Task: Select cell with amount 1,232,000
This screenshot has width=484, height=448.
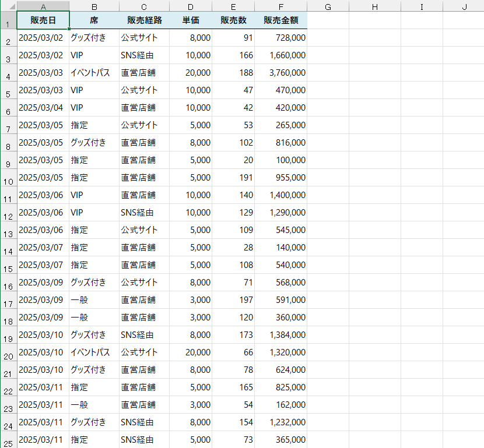Action: tap(281, 422)
